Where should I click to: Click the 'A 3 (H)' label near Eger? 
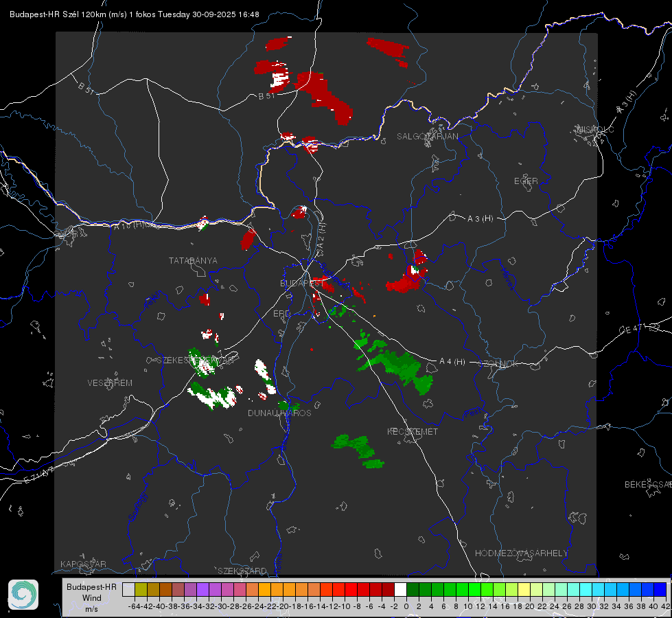pyautogui.click(x=480, y=219)
